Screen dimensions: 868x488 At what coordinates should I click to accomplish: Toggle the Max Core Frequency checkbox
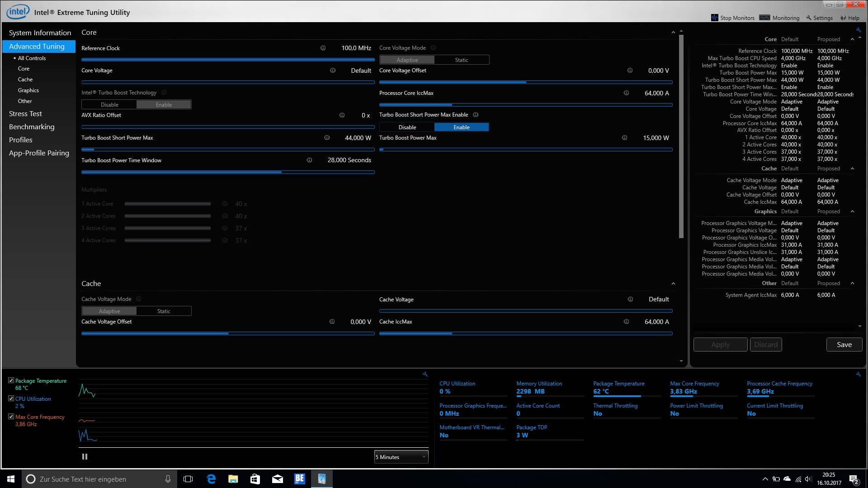pyautogui.click(x=11, y=417)
